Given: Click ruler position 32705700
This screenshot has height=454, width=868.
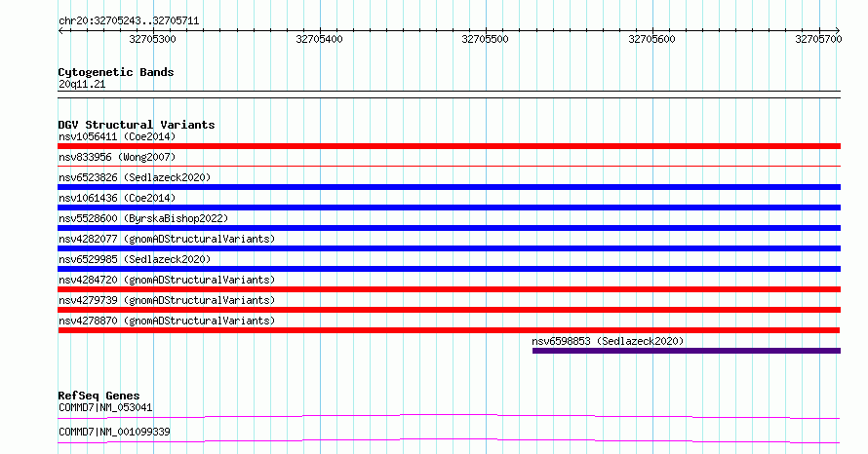Looking at the screenshot, I should coord(818,39).
